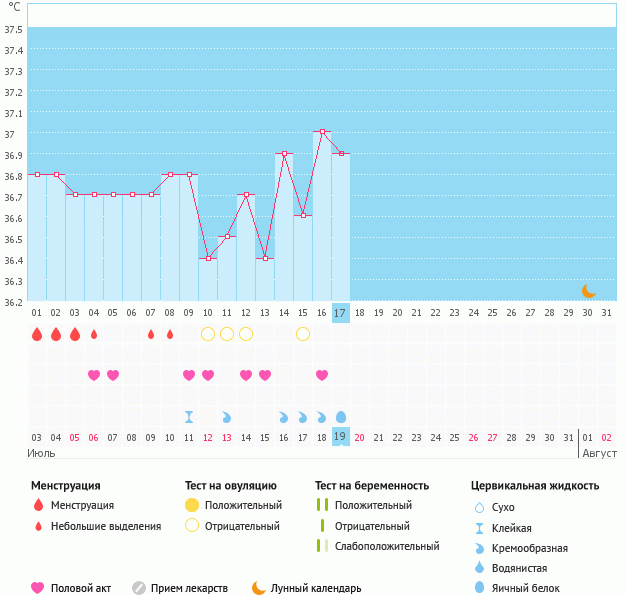Select the highlighted cycle day 17 on the axis
This screenshot has width=626, height=595.
click(x=340, y=312)
